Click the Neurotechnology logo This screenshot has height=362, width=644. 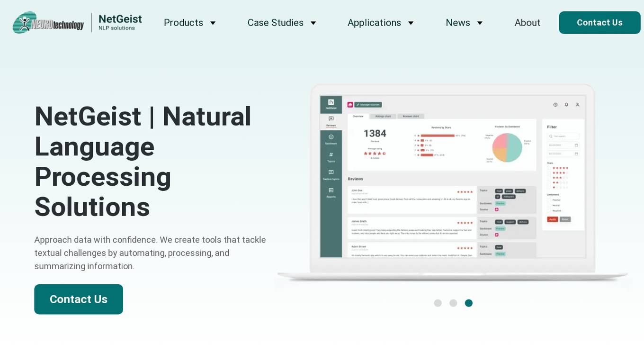point(48,23)
